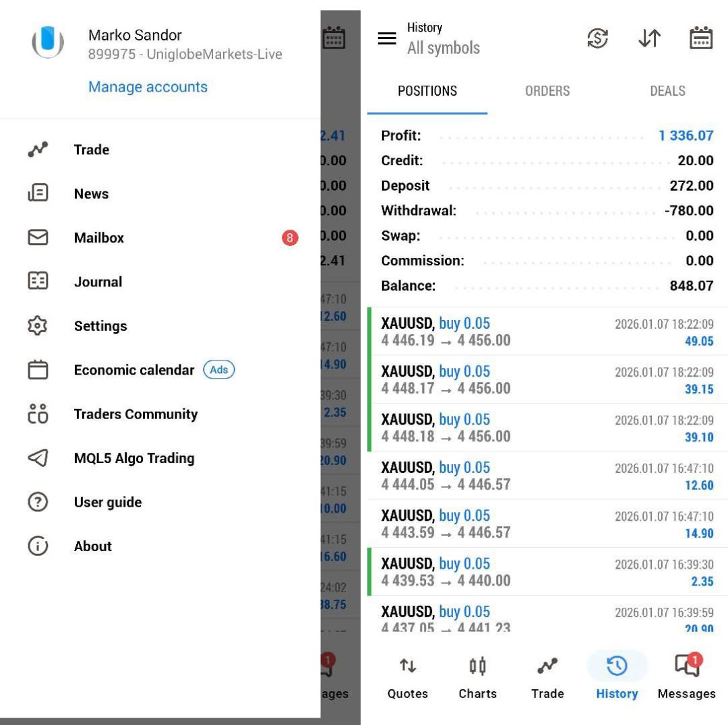Open the Economic calendar icon
The width and height of the screenshot is (728, 725).
38,370
